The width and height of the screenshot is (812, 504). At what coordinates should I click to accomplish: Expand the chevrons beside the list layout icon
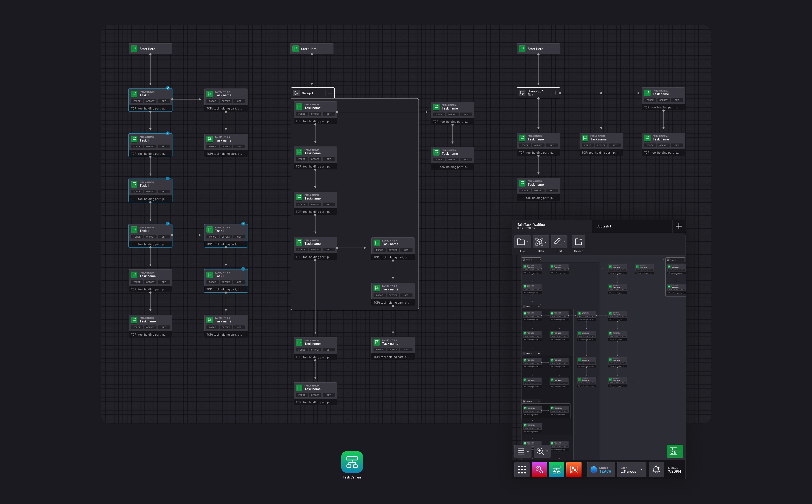click(x=528, y=451)
